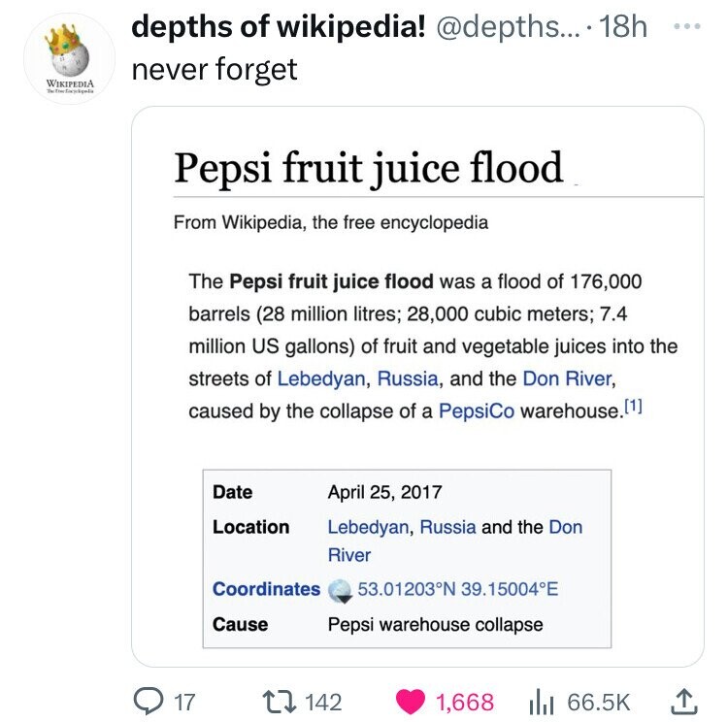Click the PepsiCo link in the article
The image size is (728, 722).
pyautogui.click(x=476, y=410)
